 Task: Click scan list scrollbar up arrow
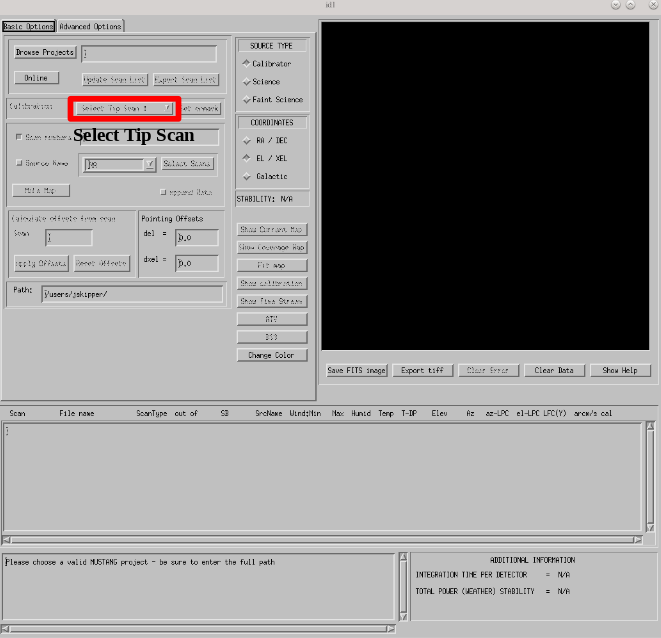coord(650,426)
